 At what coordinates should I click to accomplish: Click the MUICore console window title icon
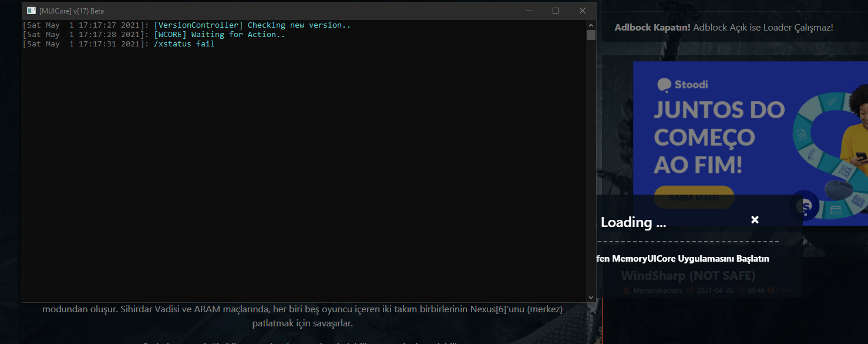(x=31, y=11)
